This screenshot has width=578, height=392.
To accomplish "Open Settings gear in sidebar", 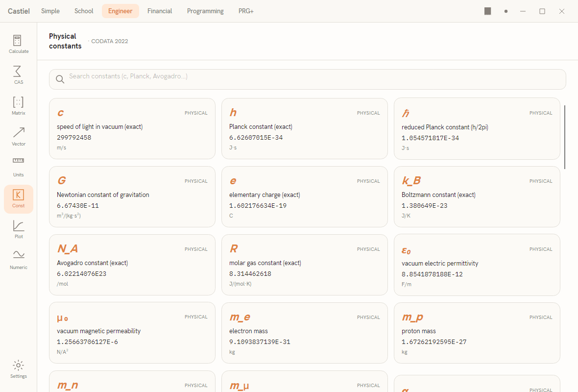I will [19, 369].
